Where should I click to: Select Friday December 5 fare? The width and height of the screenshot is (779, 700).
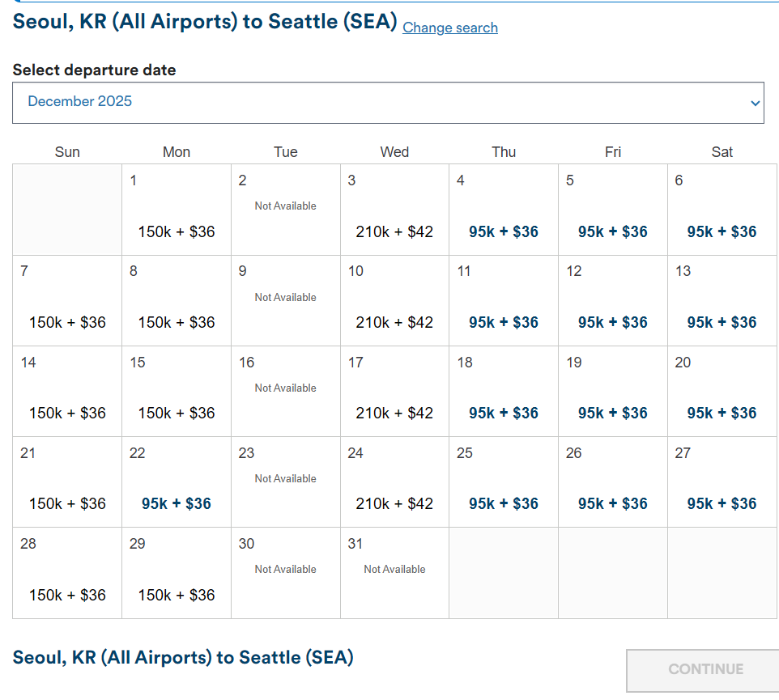(613, 210)
